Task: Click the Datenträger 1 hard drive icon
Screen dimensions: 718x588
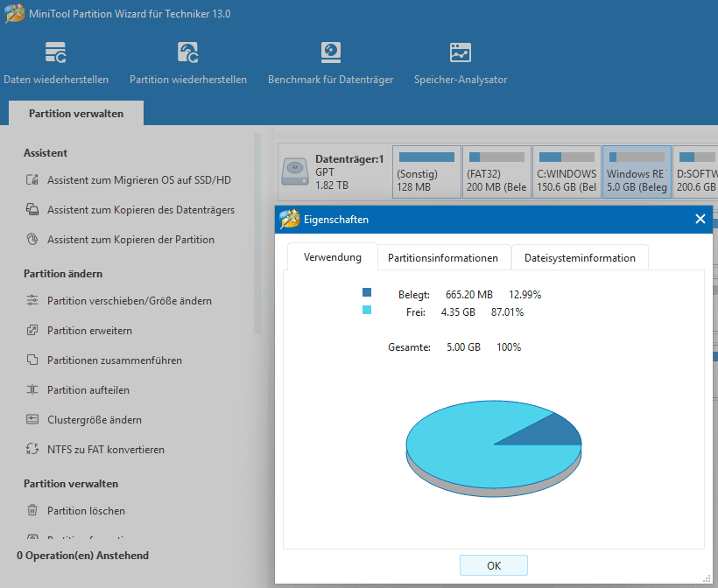Action: point(295,171)
